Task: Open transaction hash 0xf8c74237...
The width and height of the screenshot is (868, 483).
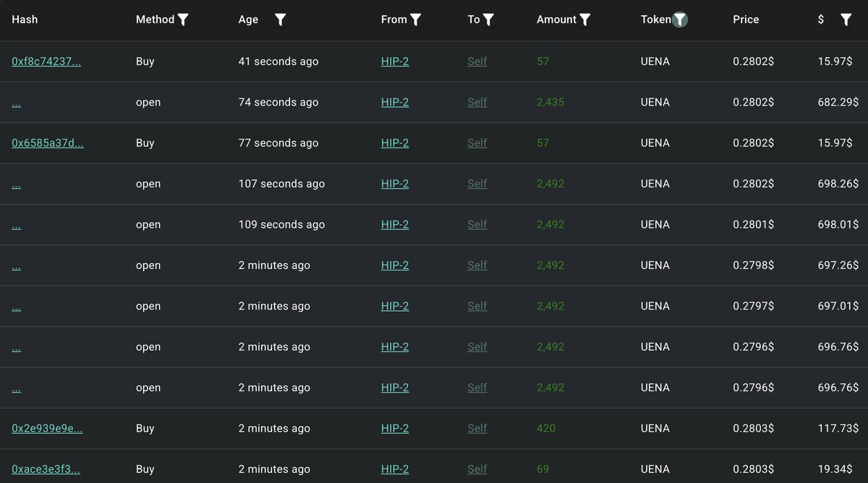Action: pyautogui.click(x=46, y=61)
